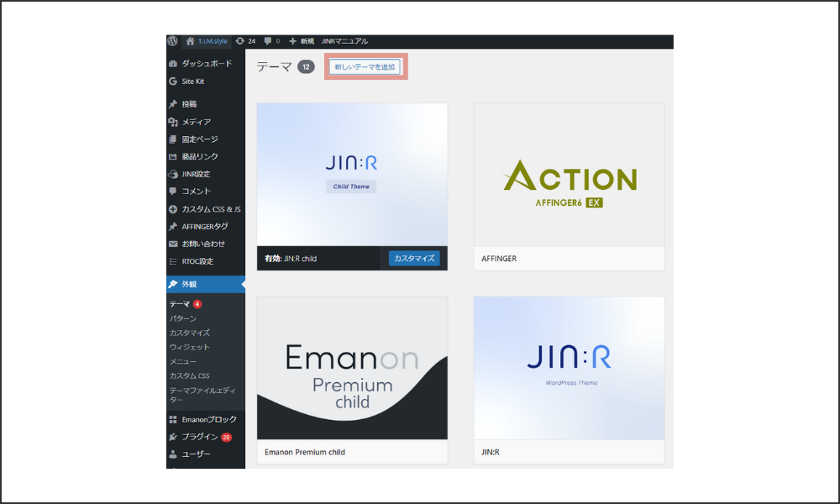The width and height of the screenshot is (840, 504).
Task: Click the theme count badge 12
Action: tap(306, 67)
